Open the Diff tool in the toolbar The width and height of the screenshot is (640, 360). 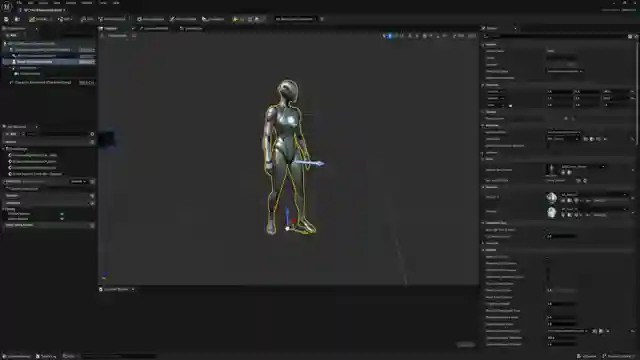(x=64, y=19)
